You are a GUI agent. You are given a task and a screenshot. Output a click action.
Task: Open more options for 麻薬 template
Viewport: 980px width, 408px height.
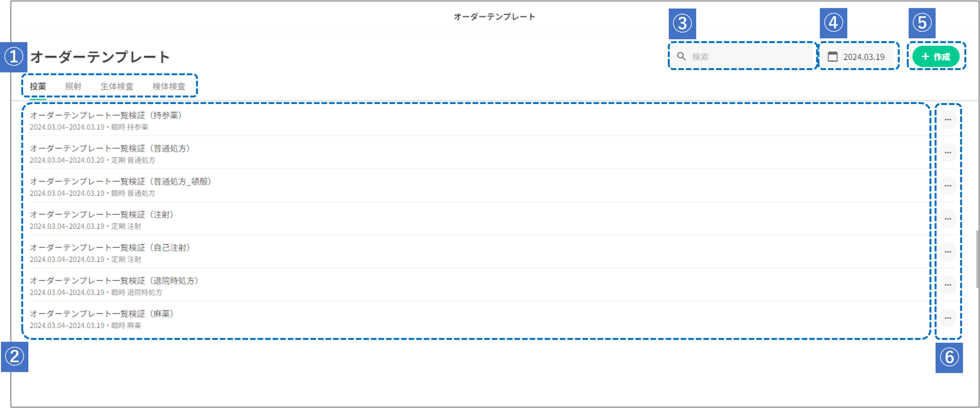(x=948, y=318)
